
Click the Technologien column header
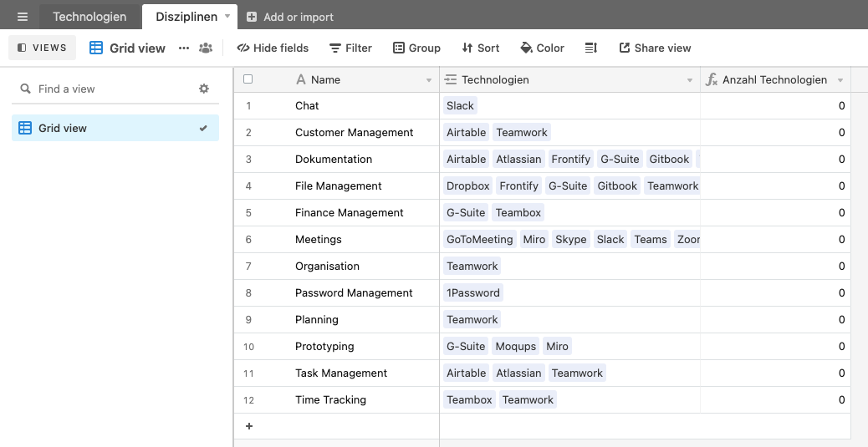(x=570, y=79)
